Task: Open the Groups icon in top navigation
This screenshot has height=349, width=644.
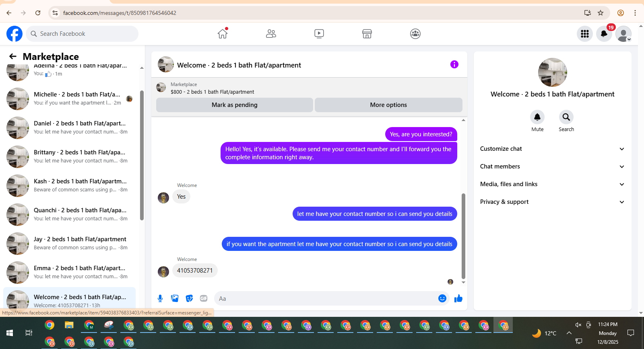Action: (x=415, y=34)
